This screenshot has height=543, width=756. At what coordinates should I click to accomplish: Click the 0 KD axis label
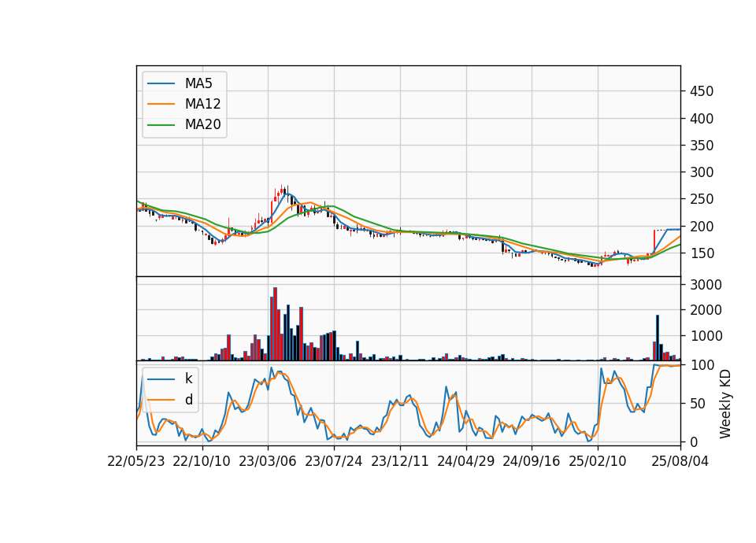(x=694, y=441)
